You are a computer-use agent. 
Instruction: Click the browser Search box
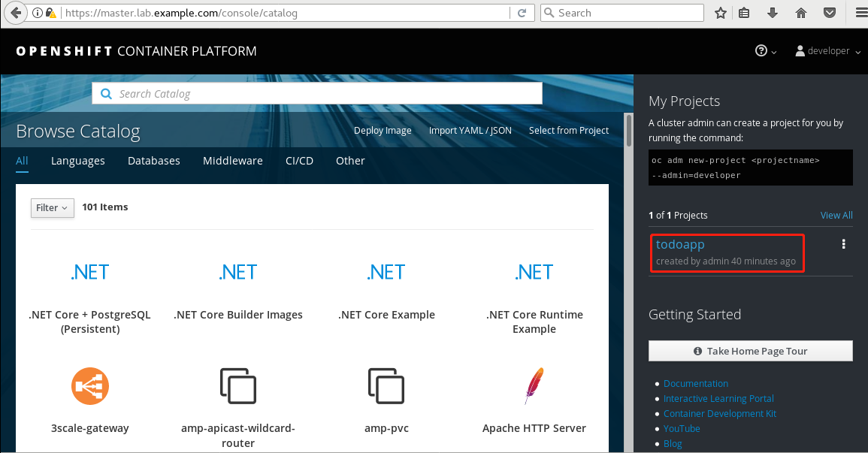(622, 13)
